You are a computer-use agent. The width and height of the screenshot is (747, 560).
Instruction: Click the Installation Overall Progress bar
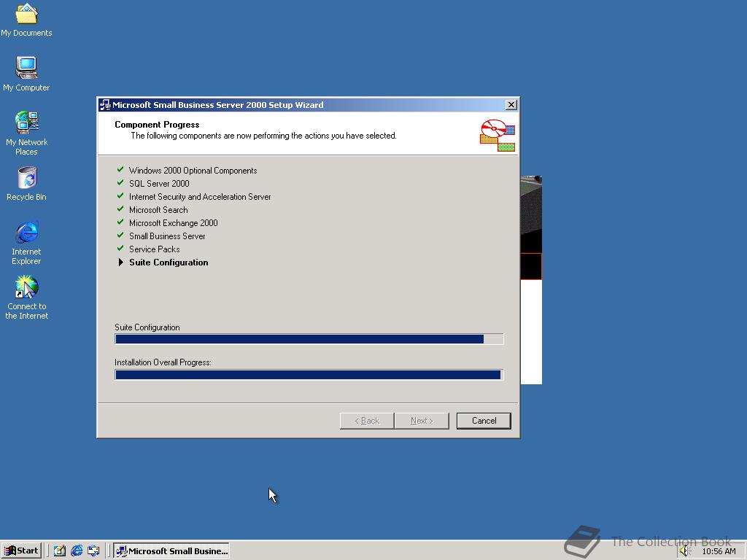pos(309,375)
